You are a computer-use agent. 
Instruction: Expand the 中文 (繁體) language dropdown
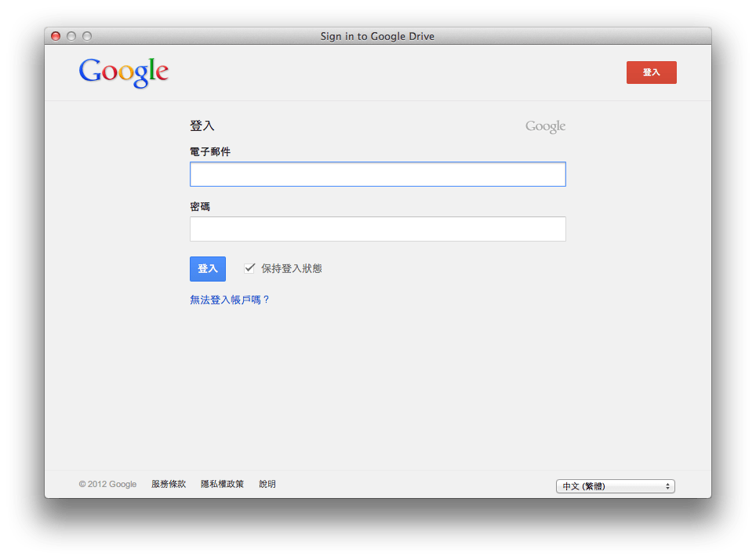pyautogui.click(x=615, y=486)
